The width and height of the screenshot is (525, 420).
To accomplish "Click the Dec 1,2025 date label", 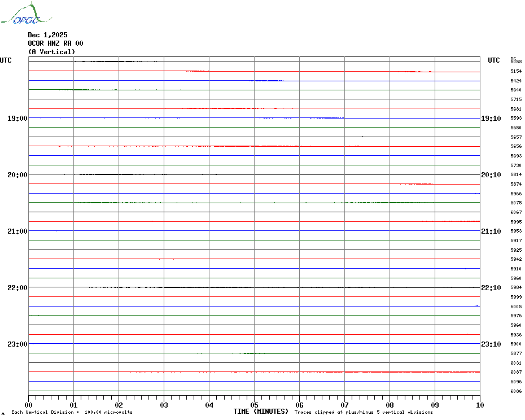I will pos(47,35).
